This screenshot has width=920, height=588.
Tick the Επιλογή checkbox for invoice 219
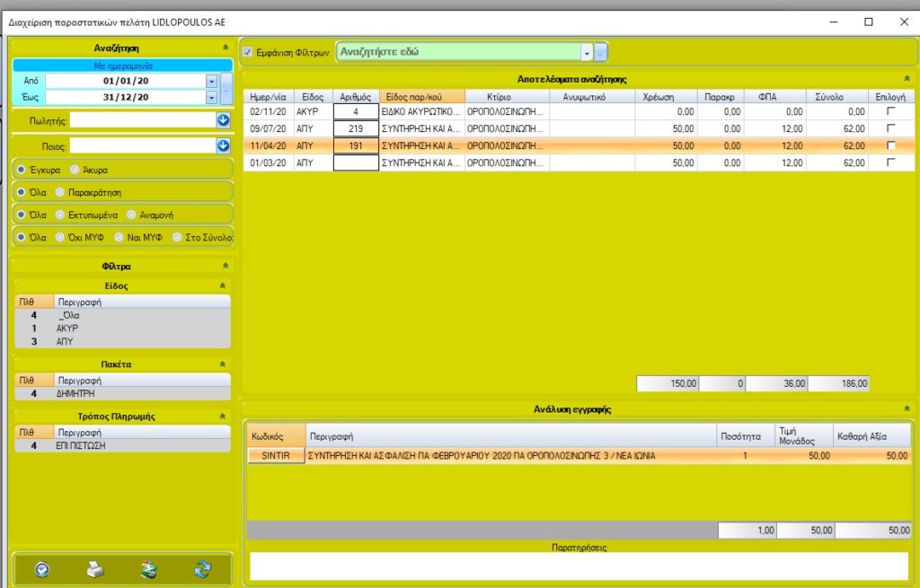tap(890, 128)
